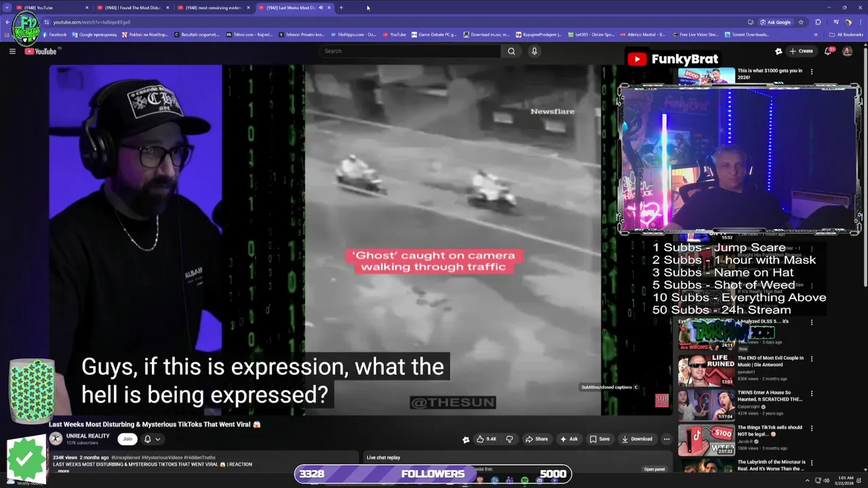Open the All Bookmarks folder
868x488 pixels.
pyautogui.click(x=846, y=35)
